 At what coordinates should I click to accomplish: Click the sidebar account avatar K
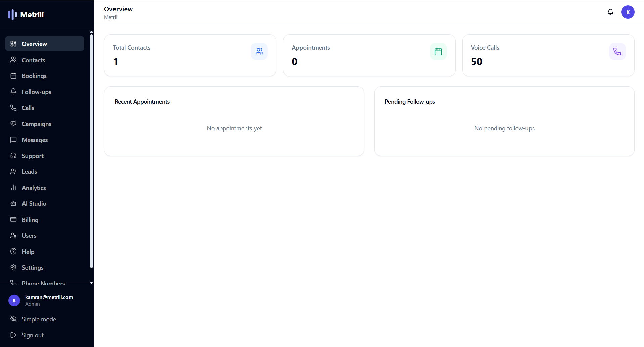coord(14,300)
